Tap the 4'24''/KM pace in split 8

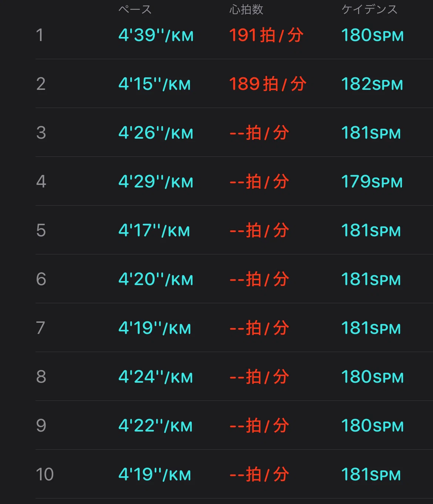click(155, 377)
